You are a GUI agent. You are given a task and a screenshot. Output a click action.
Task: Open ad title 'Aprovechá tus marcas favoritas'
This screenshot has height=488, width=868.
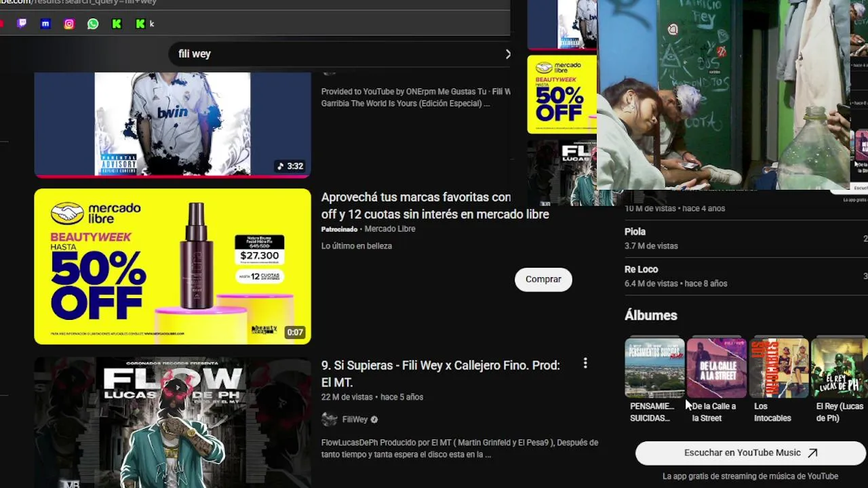click(435, 205)
